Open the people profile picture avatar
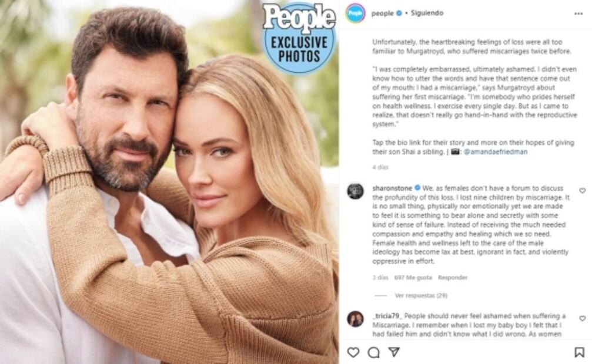 (355, 13)
